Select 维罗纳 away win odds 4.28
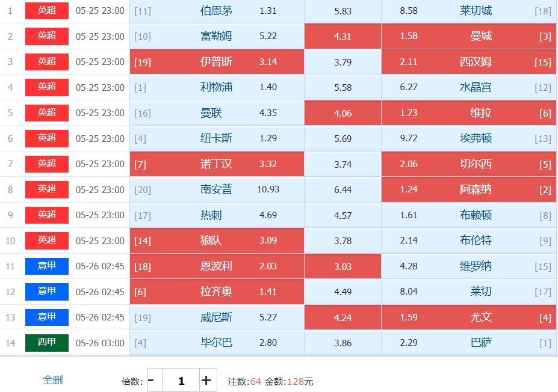This screenshot has height=392, width=558. [x=469, y=266]
